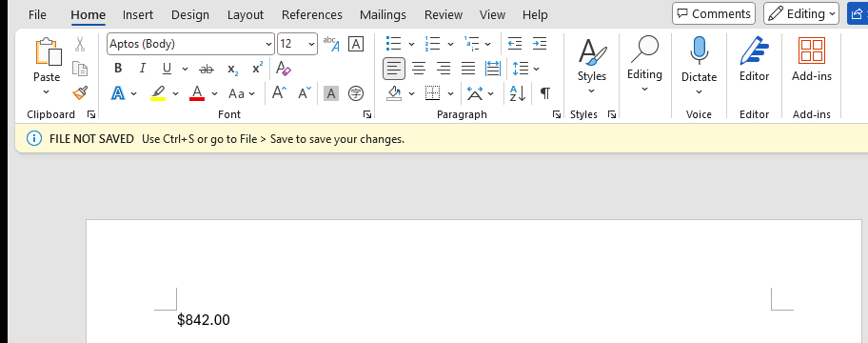
Task: Click the Editing magnifier icon
Action: [x=644, y=50]
